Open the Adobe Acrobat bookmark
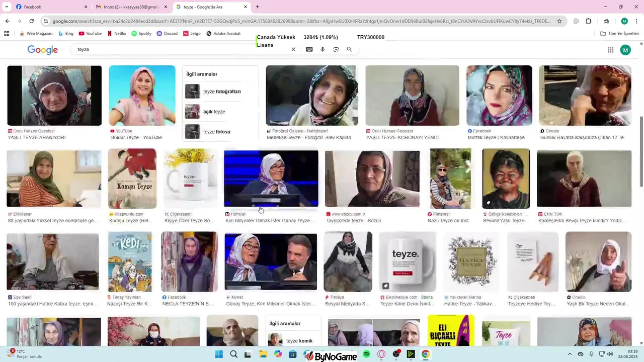Screen dimensions: 644x362 tap(223, 34)
